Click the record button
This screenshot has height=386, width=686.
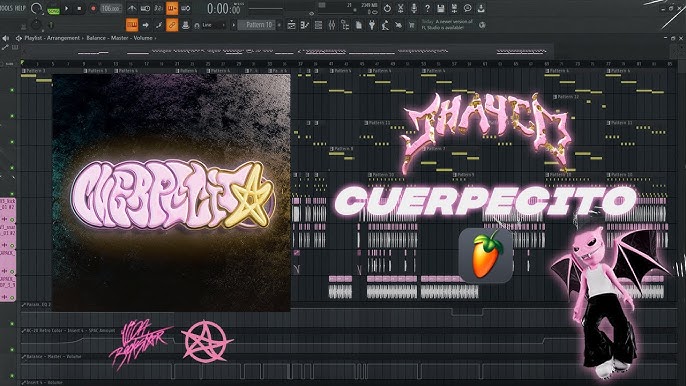[93, 8]
